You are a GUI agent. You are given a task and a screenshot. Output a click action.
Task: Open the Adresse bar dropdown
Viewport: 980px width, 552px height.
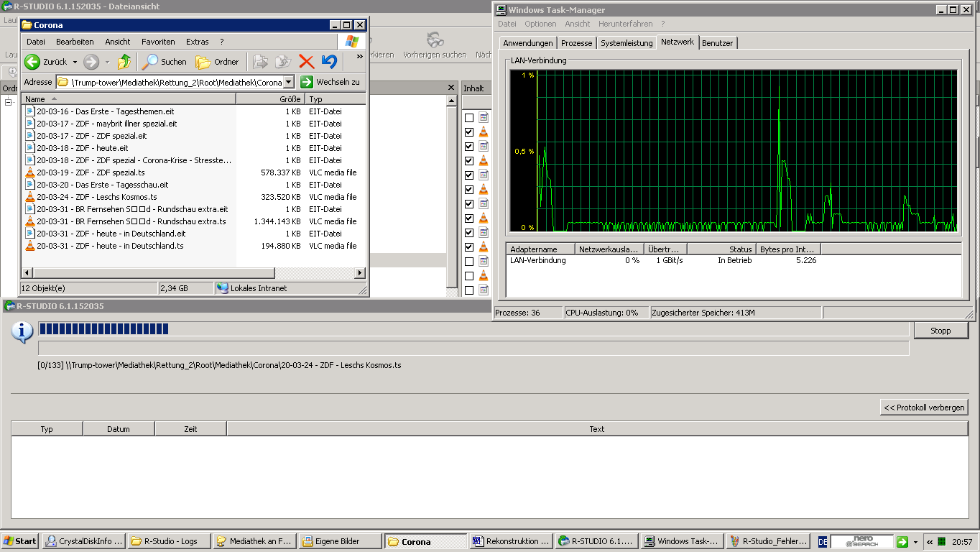[289, 82]
